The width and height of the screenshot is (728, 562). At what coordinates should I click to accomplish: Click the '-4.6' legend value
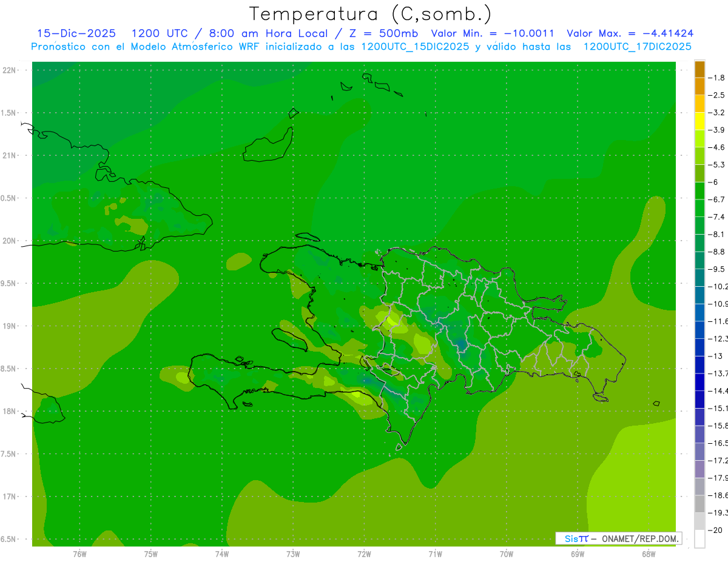[x=716, y=147]
